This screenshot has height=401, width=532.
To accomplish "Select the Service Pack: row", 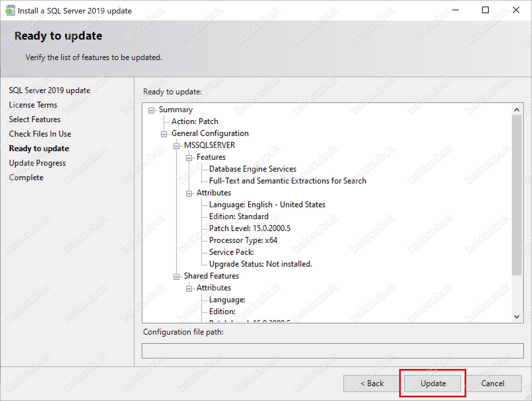I will pyautogui.click(x=232, y=252).
